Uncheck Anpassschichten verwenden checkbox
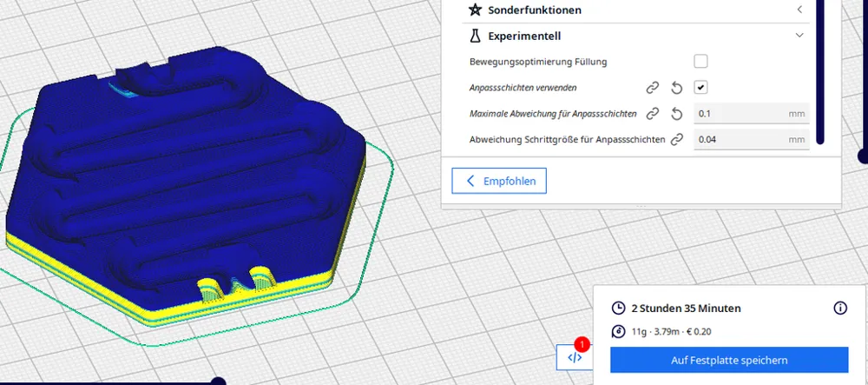The width and height of the screenshot is (868, 385). point(700,88)
